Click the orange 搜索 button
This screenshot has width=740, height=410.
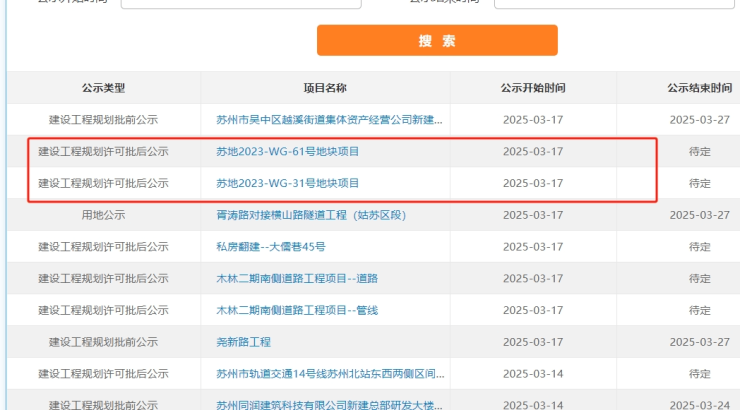437,41
